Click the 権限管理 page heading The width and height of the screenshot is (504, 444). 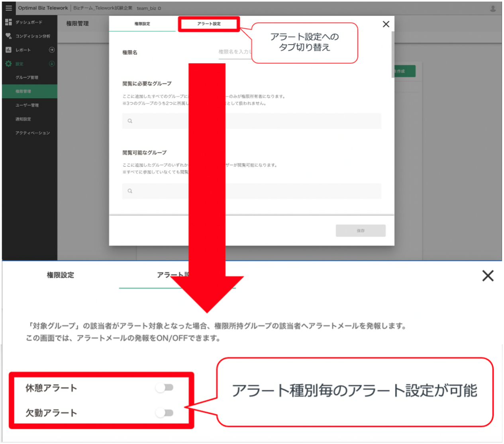[77, 23]
